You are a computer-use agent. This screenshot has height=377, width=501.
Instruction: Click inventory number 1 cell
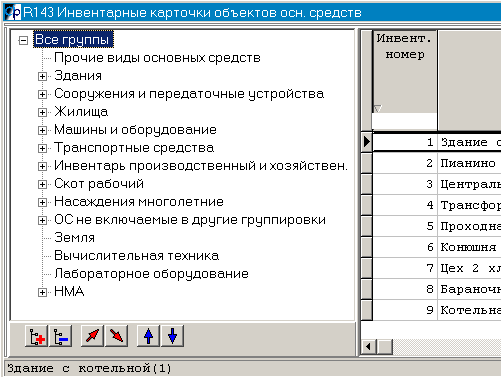[405, 142]
